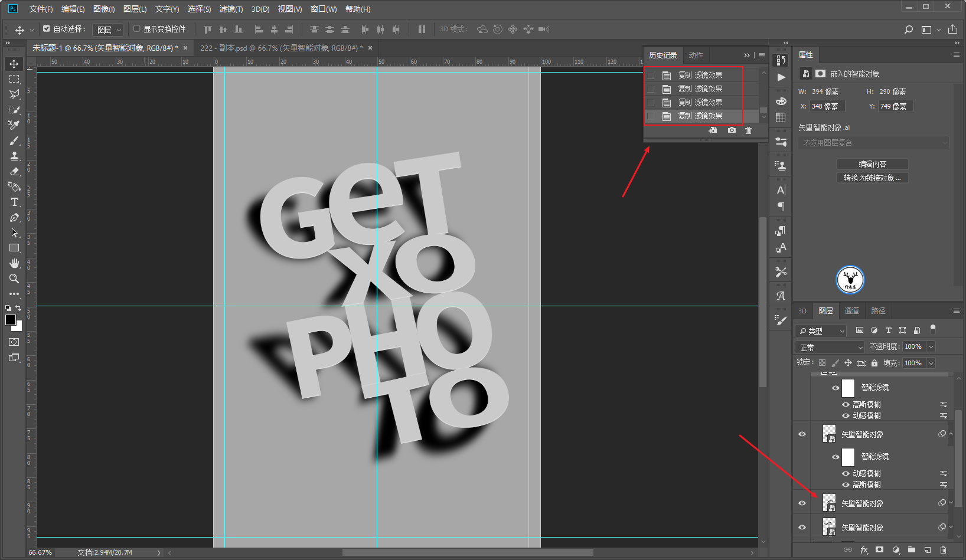Viewport: 966px width, 560px height.
Task: Click the 转换为链接对象 button
Action: click(872, 178)
